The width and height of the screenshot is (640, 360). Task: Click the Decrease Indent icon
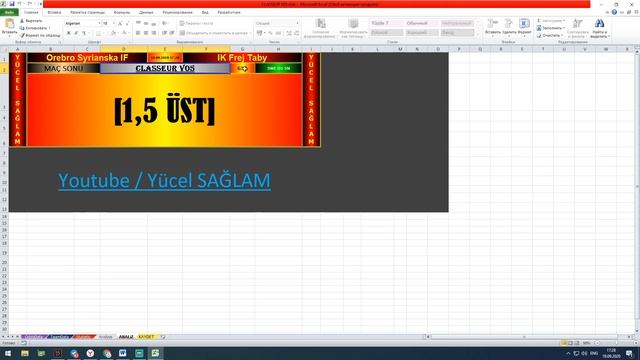[x=164, y=33]
